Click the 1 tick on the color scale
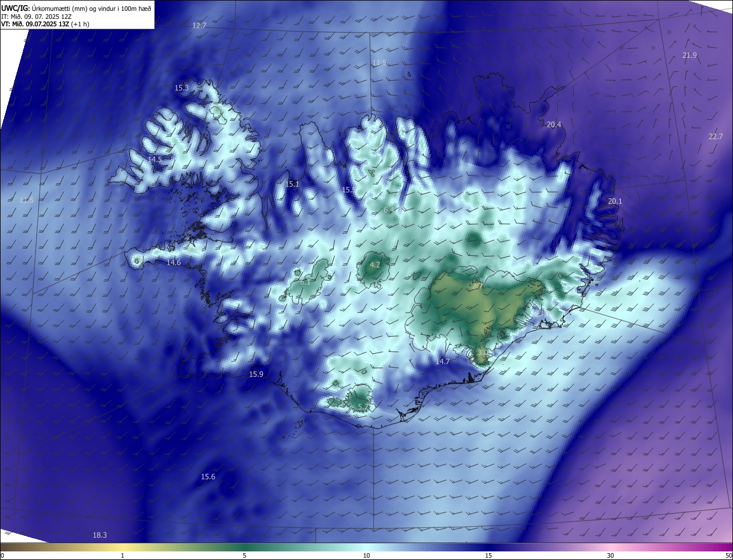 (123, 555)
